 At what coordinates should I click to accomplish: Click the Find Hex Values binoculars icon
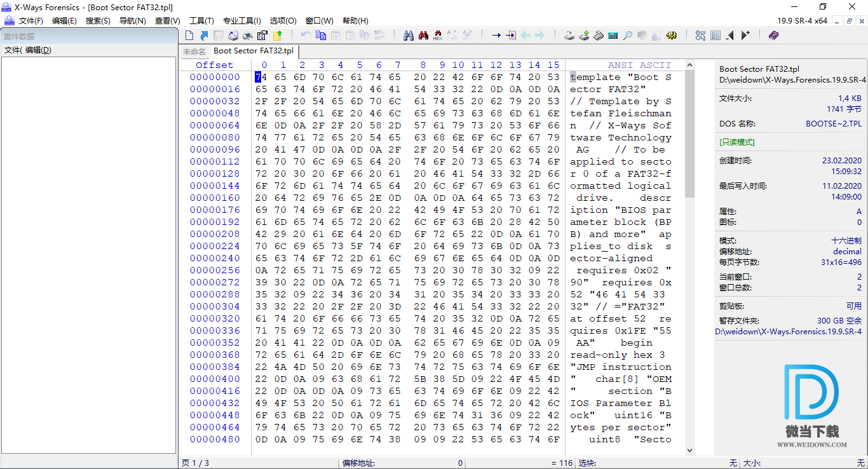click(x=438, y=36)
